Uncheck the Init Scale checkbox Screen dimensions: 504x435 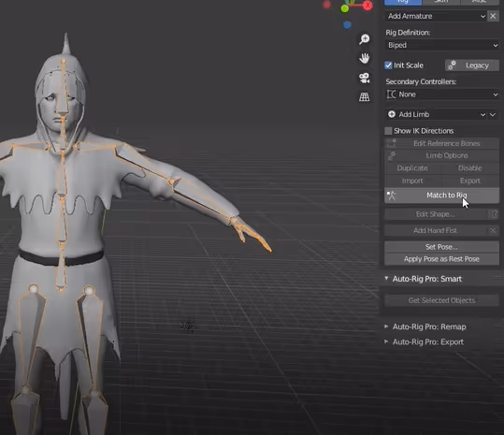point(388,65)
